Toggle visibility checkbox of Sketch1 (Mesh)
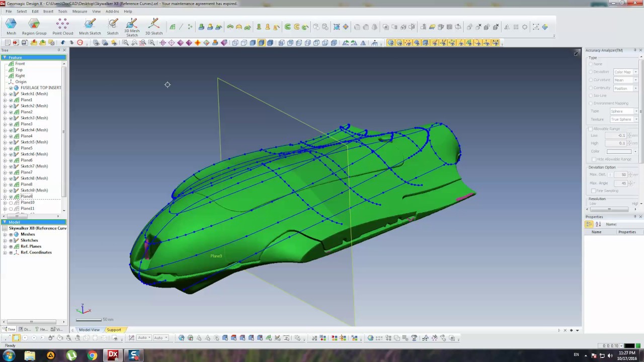Screen dimensions: 644x362 11,94
